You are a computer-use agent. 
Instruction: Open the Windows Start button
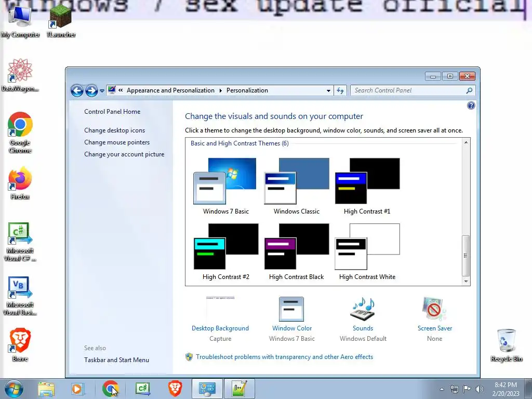tap(14, 389)
